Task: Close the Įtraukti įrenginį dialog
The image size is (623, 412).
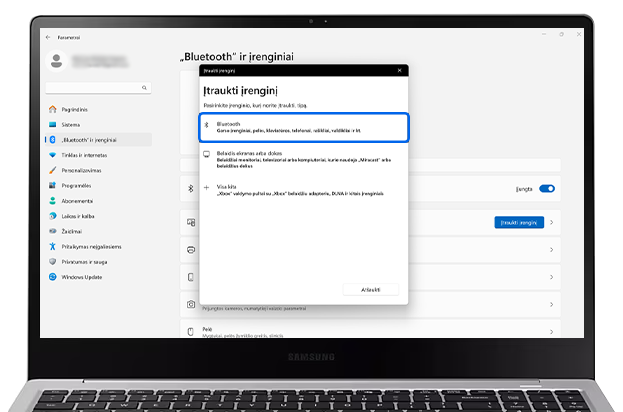Action: [x=399, y=71]
